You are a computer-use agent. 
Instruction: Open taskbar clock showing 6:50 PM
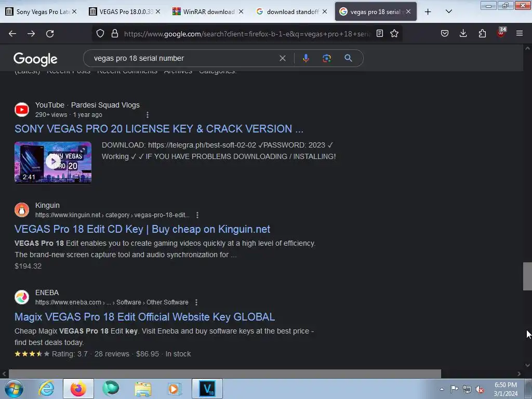tap(506, 389)
